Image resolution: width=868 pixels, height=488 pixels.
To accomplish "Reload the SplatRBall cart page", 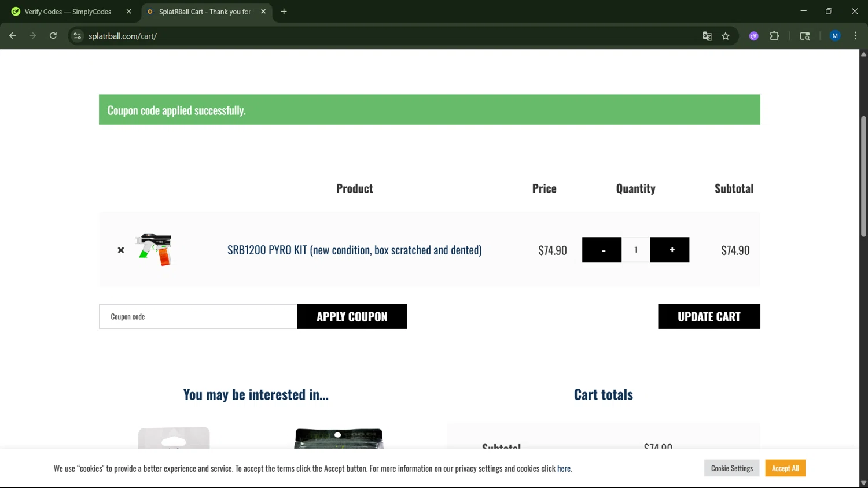I will (53, 36).
